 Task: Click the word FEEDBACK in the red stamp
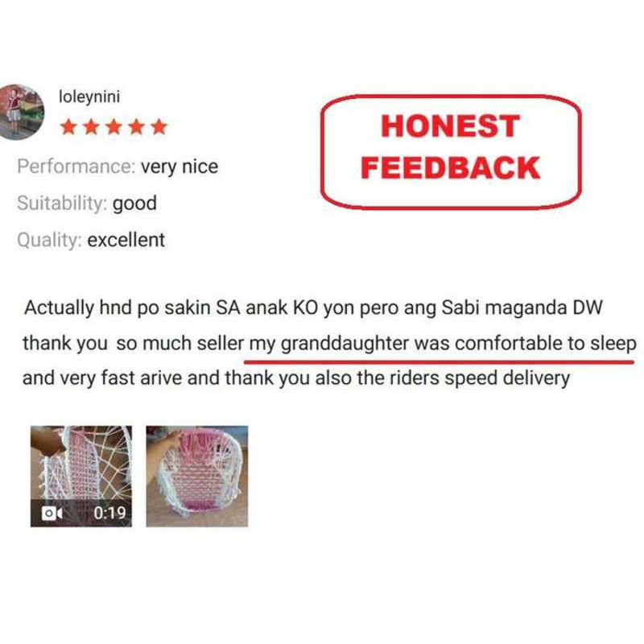[451, 168]
